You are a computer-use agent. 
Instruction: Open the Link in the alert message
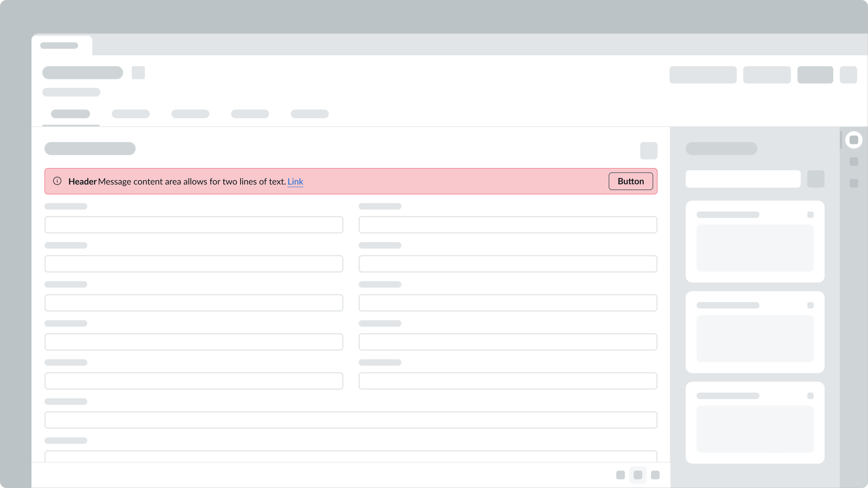pos(295,181)
